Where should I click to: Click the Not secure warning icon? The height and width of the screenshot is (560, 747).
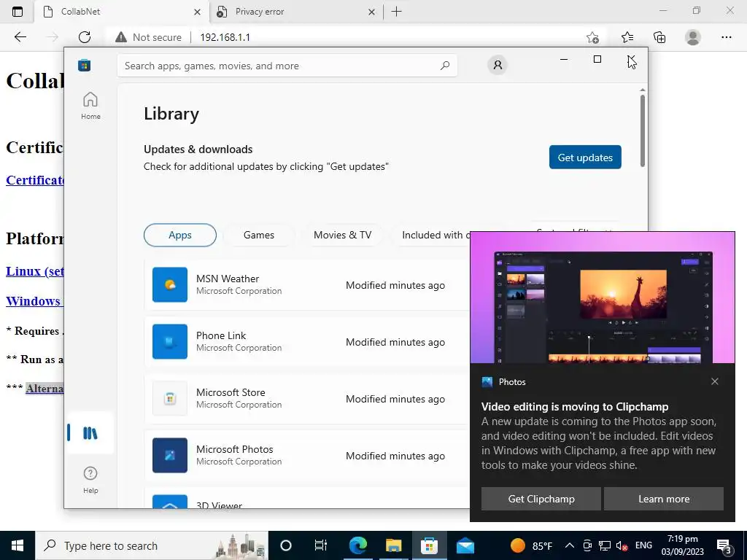pyautogui.click(x=121, y=37)
